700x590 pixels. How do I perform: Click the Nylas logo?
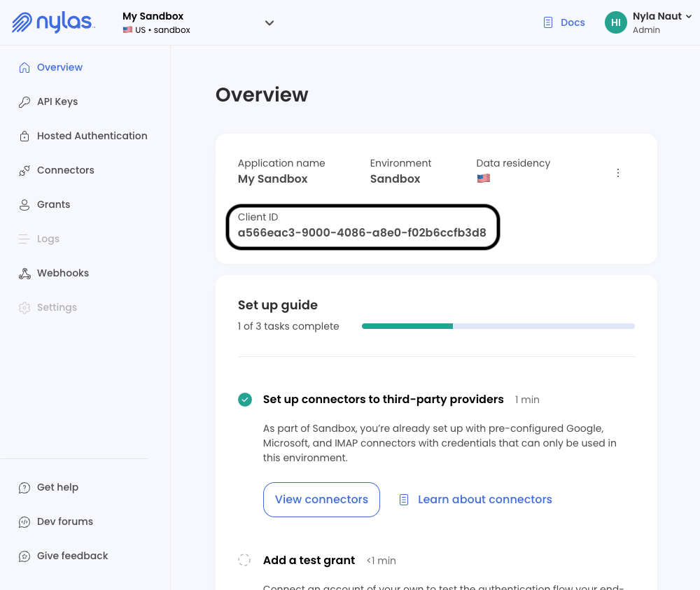(53, 23)
